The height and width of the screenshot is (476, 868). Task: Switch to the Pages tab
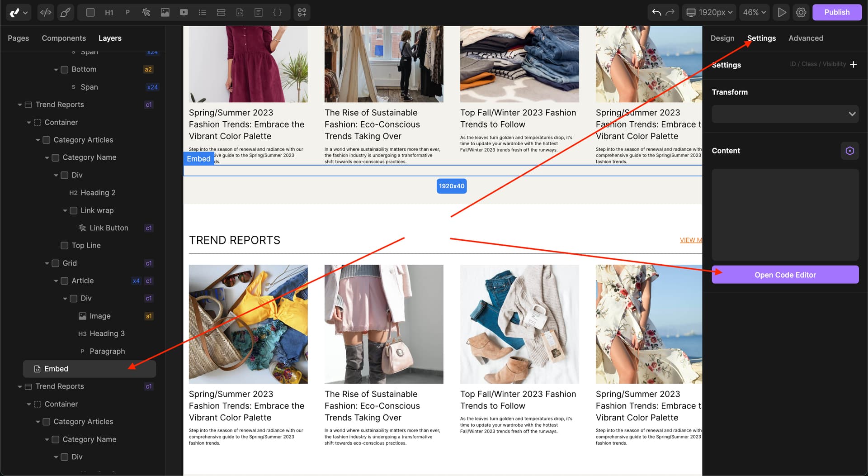(18, 38)
